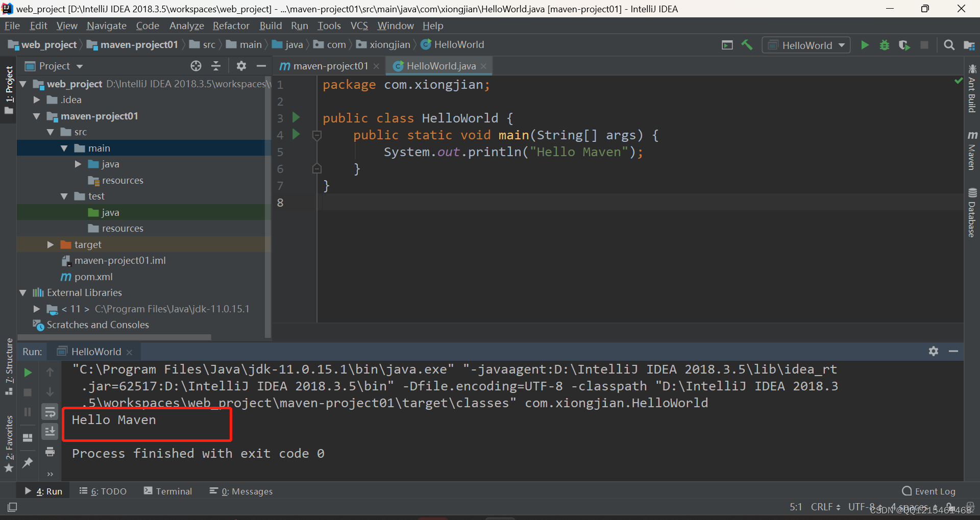Click the locate file crosshair icon in Project panel
Screen dimensions: 980x520
pyautogui.click(x=196, y=66)
